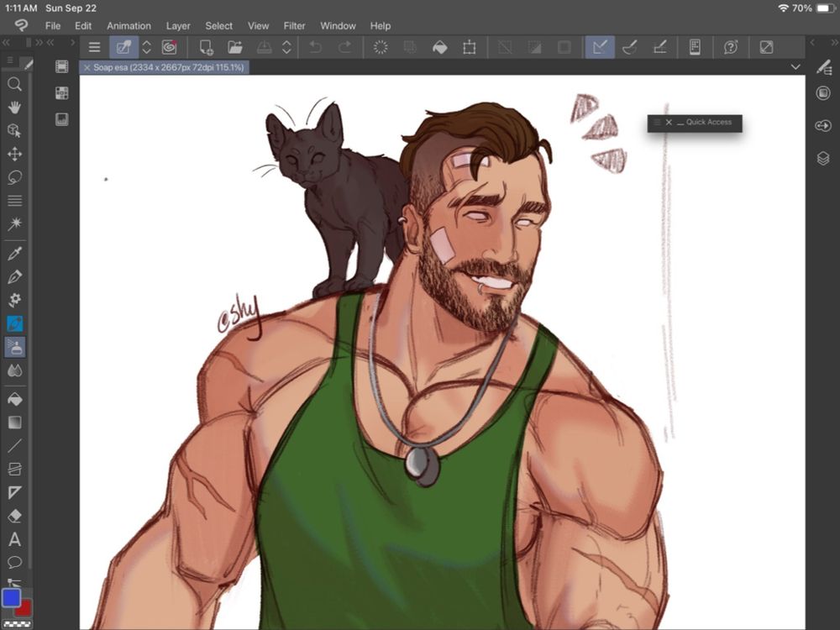Select the Zoom magnifier tool

coord(14,84)
